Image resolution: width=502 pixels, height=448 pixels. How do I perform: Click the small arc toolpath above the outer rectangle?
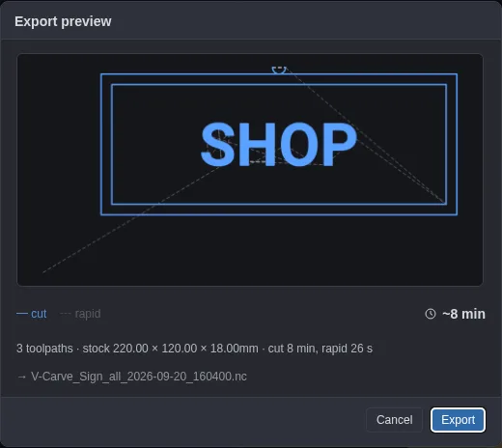click(279, 70)
